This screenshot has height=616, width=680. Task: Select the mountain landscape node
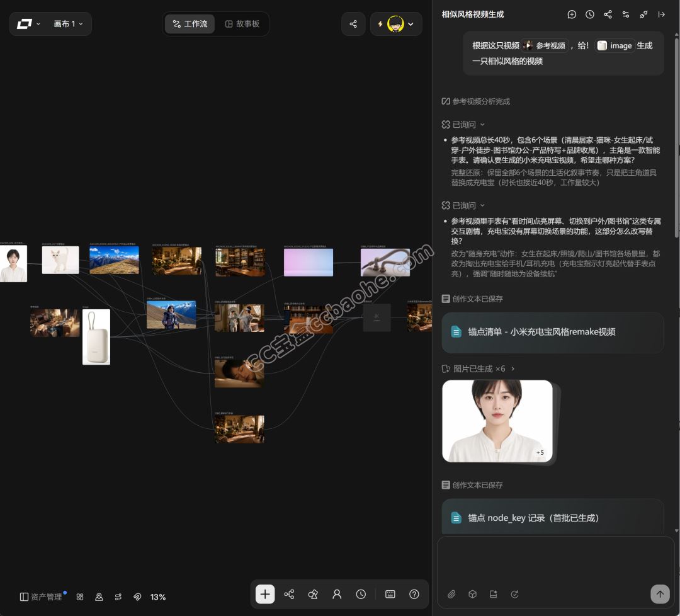(114, 260)
